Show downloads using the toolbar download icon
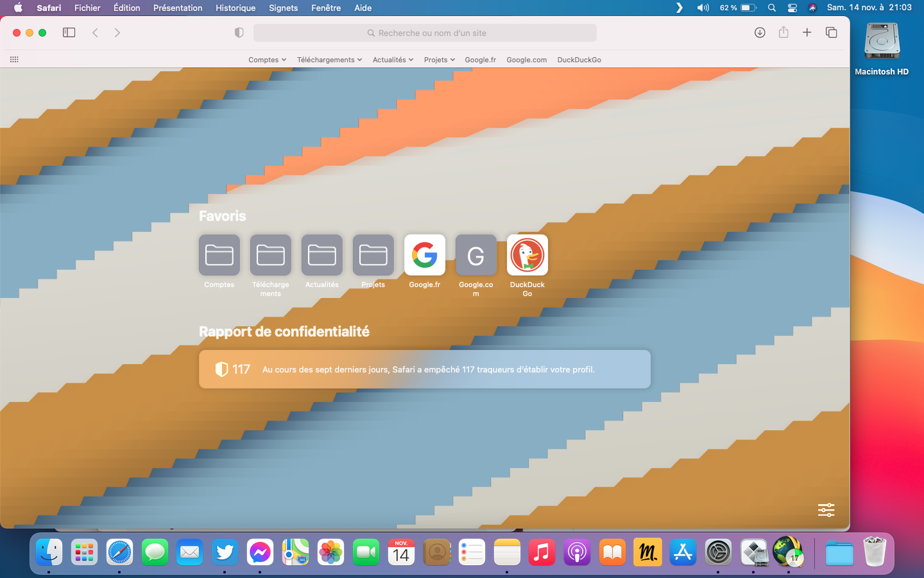The width and height of the screenshot is (924, 578). point(760,33)
